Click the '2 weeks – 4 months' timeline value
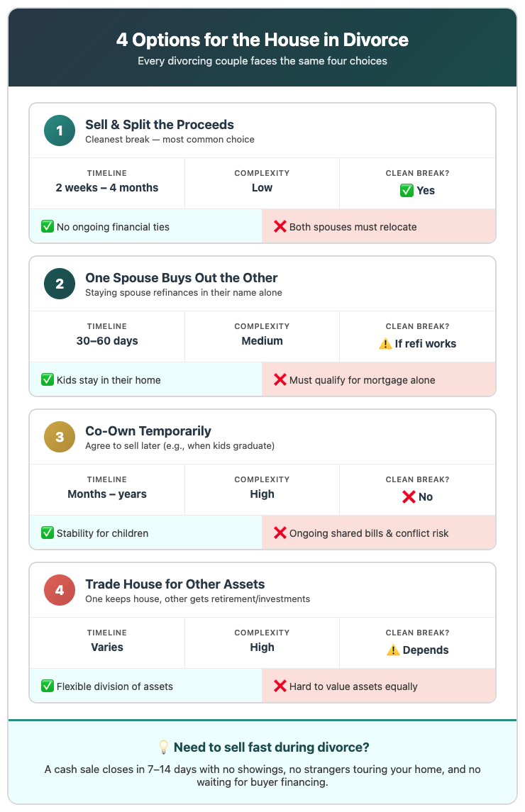The width and height of the screenshot is (525, 812). click(x=107, y=188)
